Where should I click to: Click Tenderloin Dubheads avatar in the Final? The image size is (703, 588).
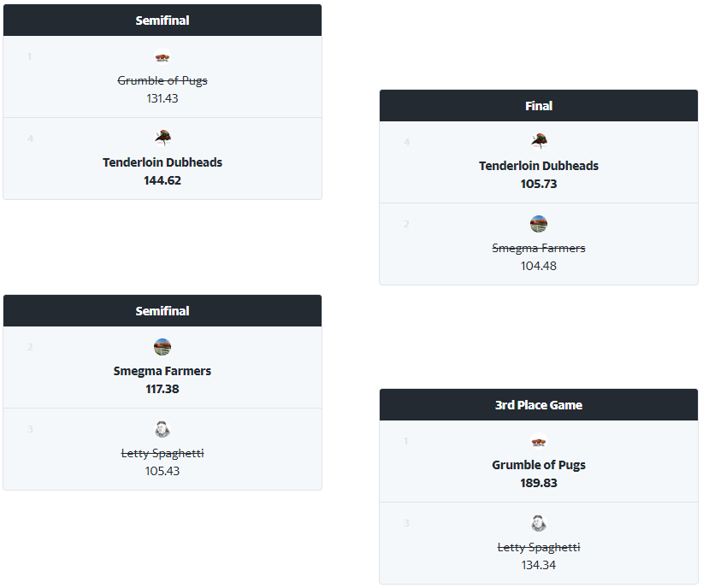click(x=539, y=142)
